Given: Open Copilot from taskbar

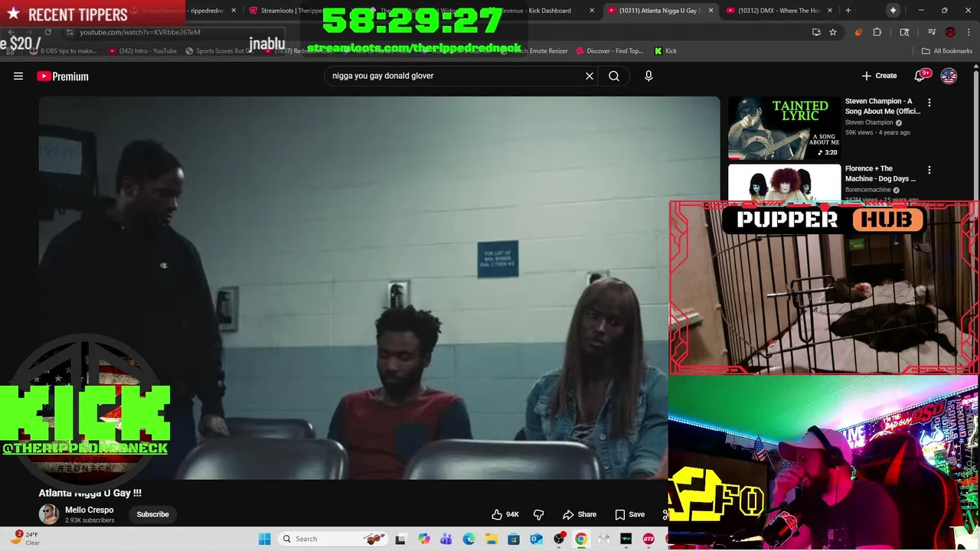Looking at the screenshot, I should [423, 539].
